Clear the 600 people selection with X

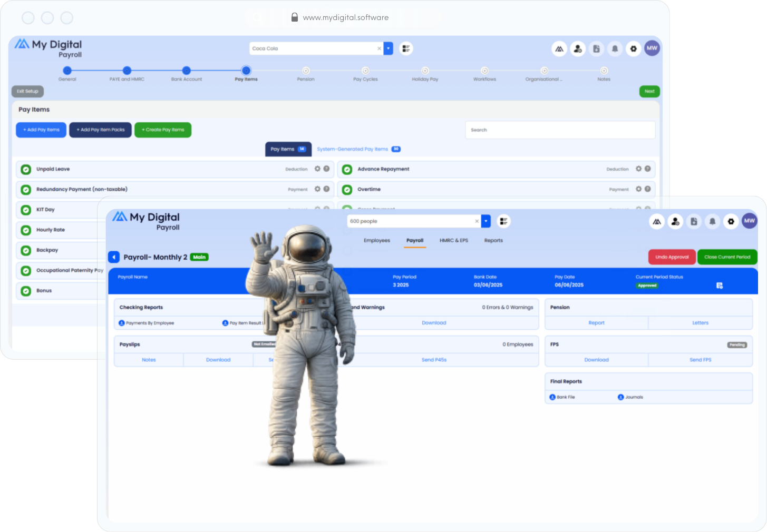click(x=477, y=221)
